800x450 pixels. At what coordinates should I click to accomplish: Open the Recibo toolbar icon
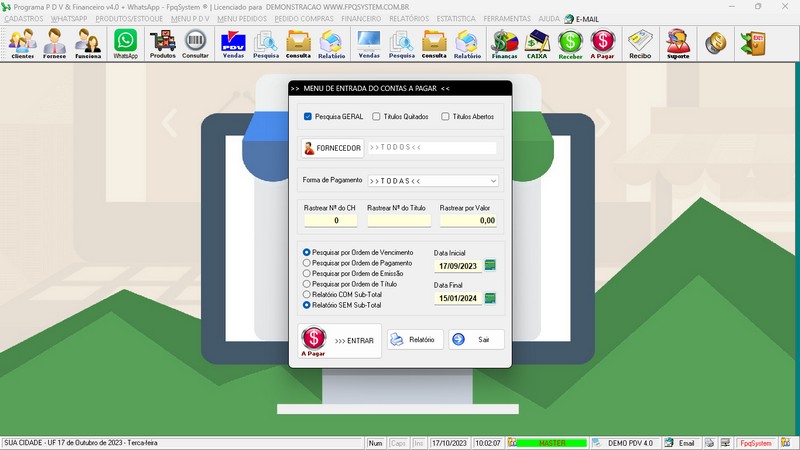point(639,44)
